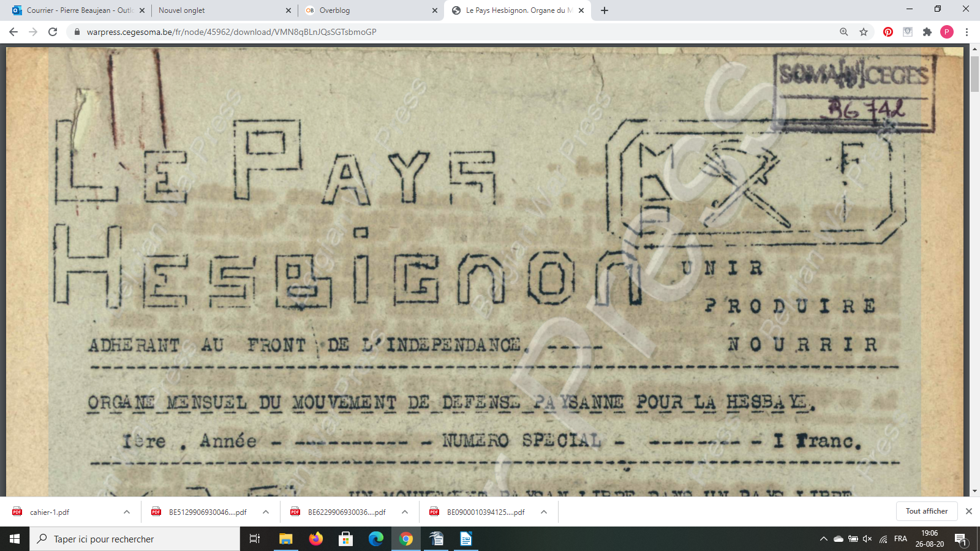This screenshot has width=980, height=551.
Task: Expand options for cahier-1.pdf download
Action: pos(127,512)
